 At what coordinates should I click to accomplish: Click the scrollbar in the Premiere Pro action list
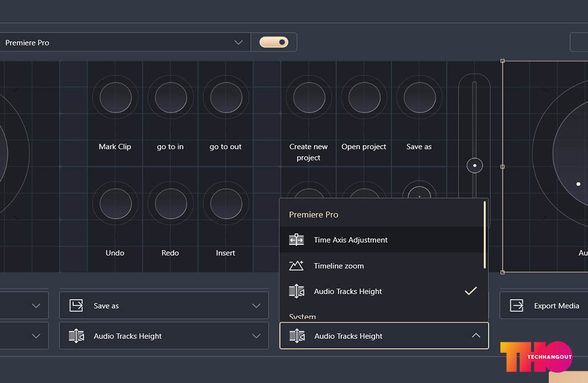coord(484,235)
